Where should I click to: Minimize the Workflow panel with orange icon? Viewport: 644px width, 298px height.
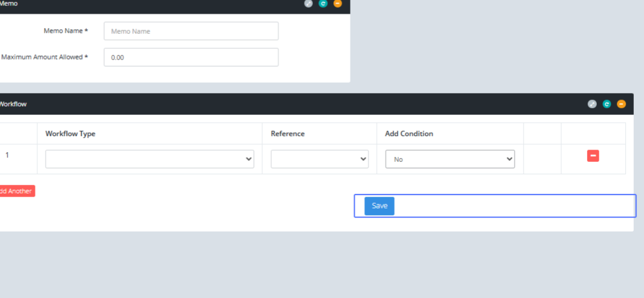pos(621,104)
